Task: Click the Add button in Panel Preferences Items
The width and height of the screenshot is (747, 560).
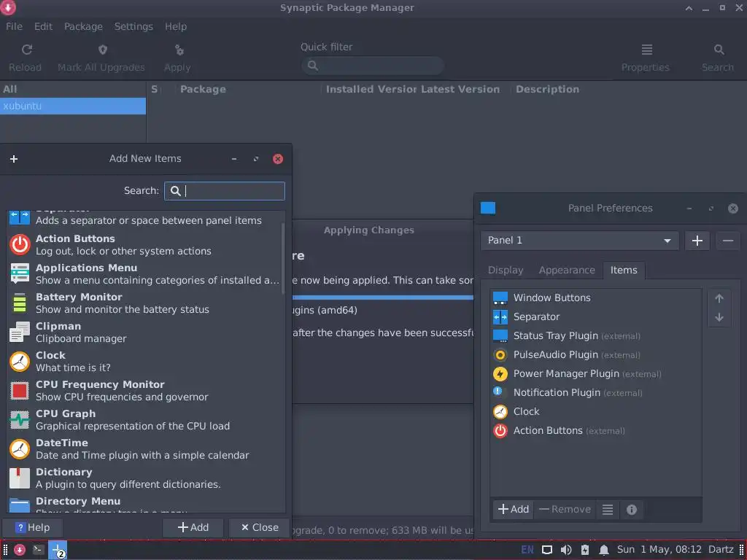Action: pos(513,510)
